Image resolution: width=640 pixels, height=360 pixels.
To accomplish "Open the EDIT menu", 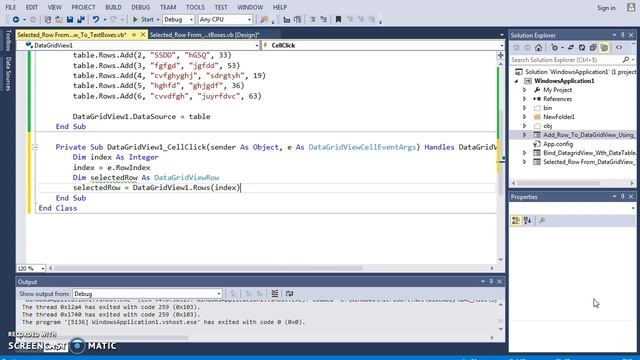I will 31,7.
